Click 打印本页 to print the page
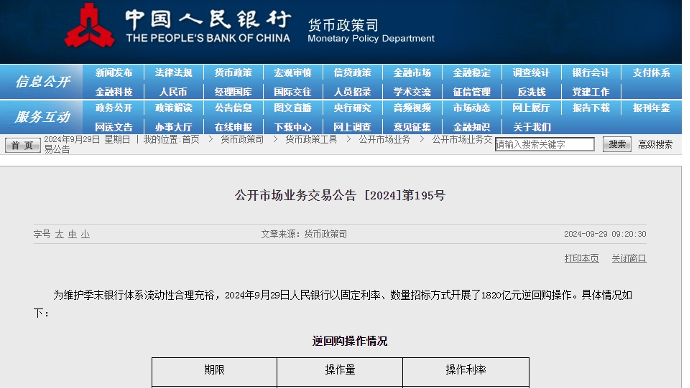The height and width of the screenshot is (388, 690). pyautogui.click(x=582, y=258)
